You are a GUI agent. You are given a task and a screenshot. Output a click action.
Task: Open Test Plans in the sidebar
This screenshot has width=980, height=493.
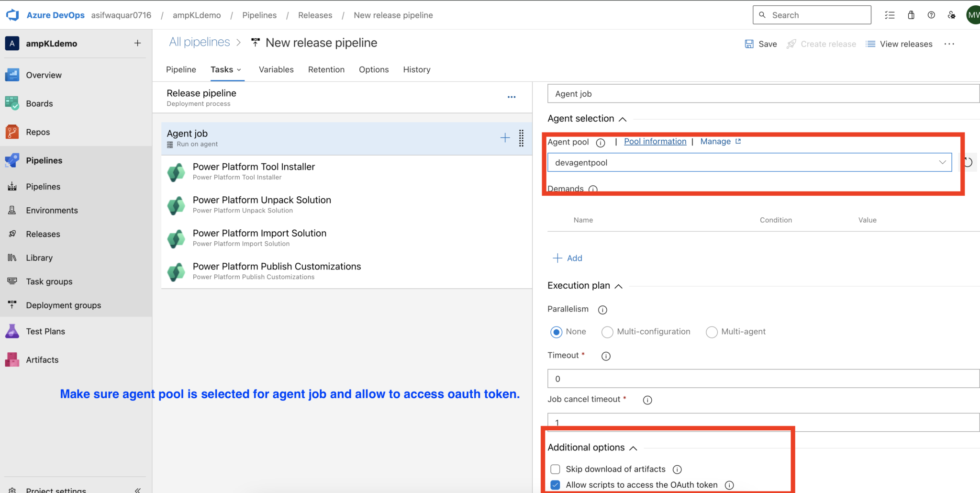(45, 331)
